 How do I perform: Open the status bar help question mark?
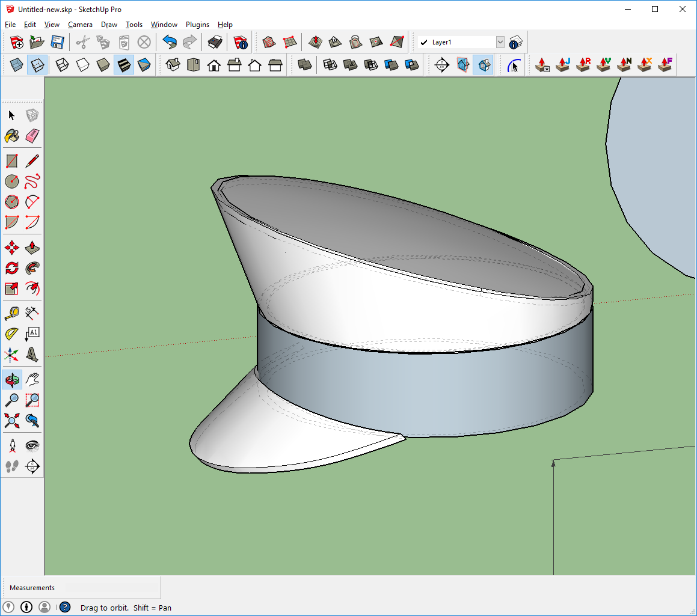point(65,607)
